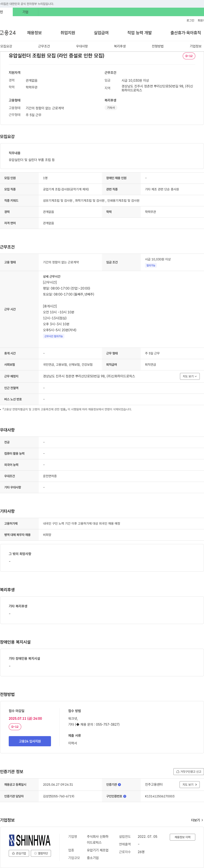This screenshot has height=868, width=204.
Task: Click the 구인인증번호 help question icon
Action: pos(125,796)
